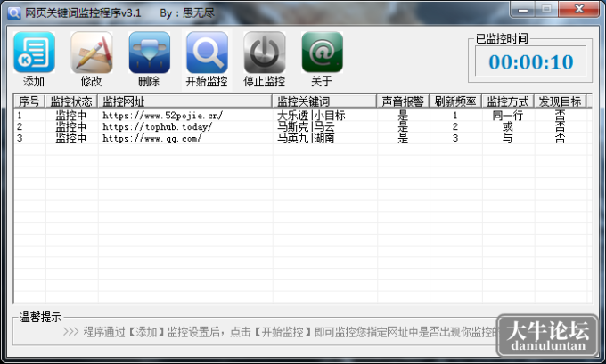The image size is (606, 364).
Task: Select the row with https://www.52pojie.cn/
Action: pos(303,116)
